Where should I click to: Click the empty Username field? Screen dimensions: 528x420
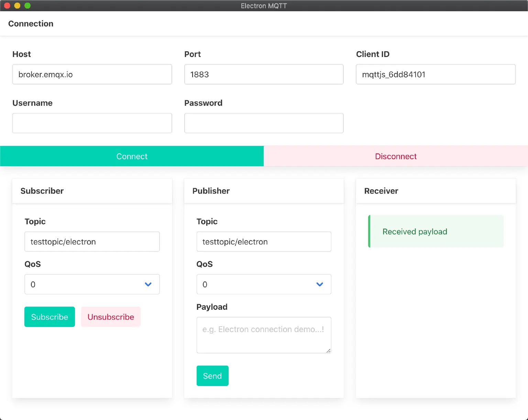(92, 123)
